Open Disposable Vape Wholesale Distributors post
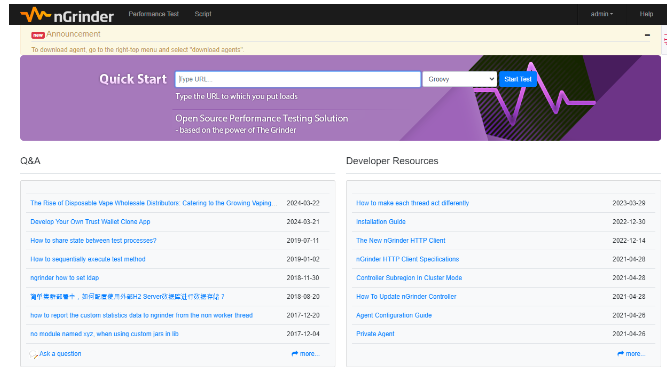The width and height of the screenshot is (667, 381). pos(153,203)
